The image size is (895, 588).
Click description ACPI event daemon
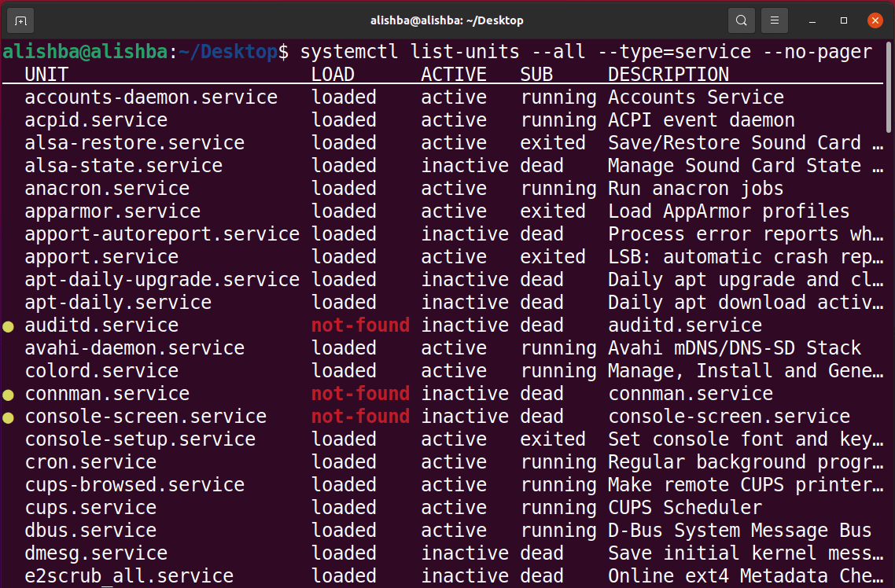point(702,119)
